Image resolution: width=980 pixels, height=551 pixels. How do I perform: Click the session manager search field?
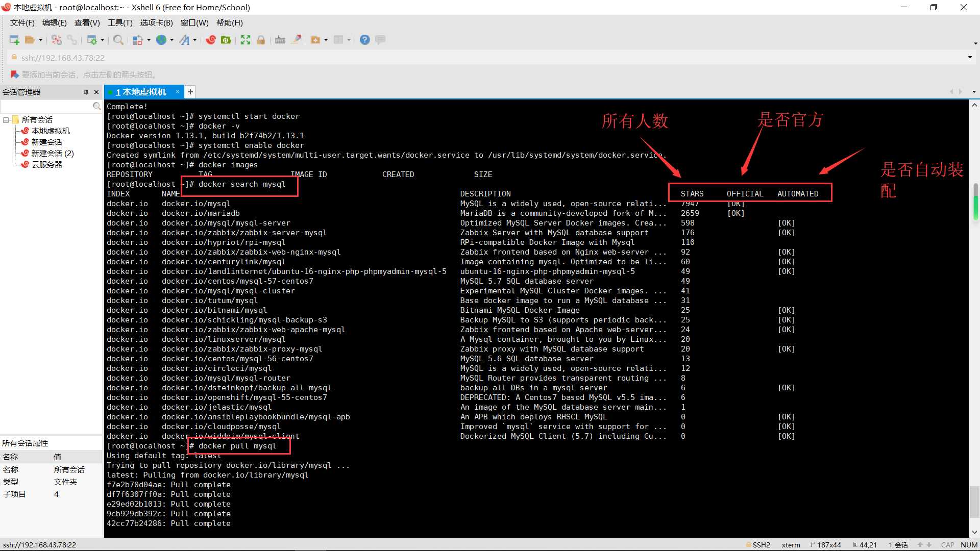(46, 106)
